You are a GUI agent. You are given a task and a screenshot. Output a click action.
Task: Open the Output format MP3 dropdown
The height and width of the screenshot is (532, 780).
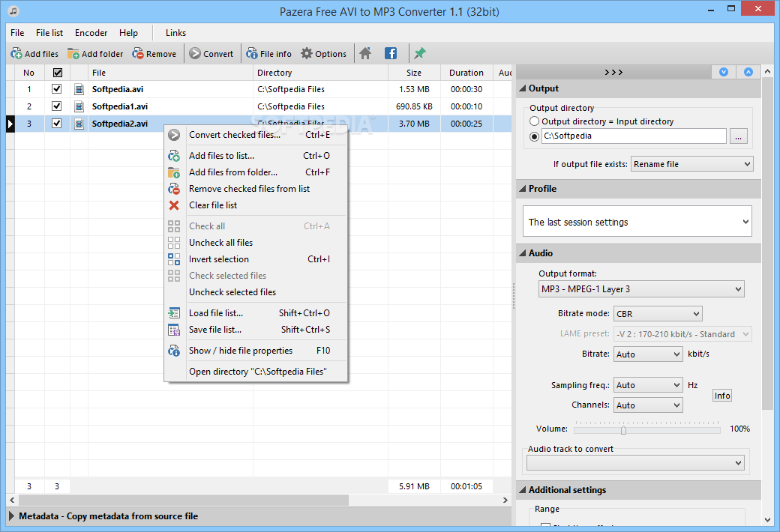[641, 289]
